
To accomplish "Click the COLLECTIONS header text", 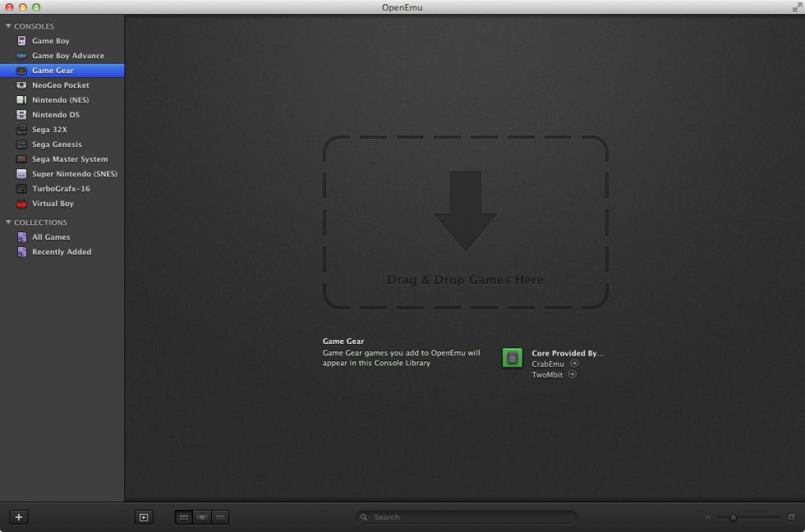I will tap(40, 222).
